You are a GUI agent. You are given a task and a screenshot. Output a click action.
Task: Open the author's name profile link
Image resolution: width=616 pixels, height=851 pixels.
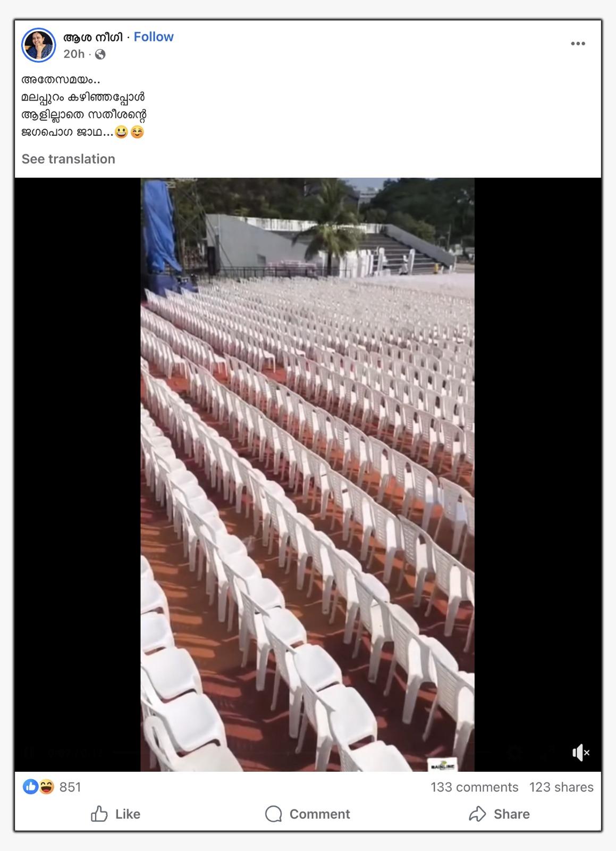[x=93, y=37]
